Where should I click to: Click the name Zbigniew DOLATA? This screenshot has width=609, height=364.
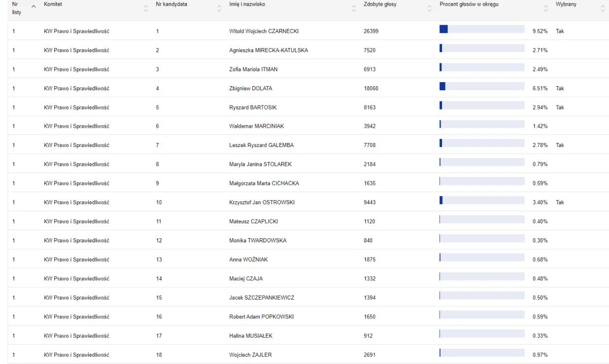(251, 88)
